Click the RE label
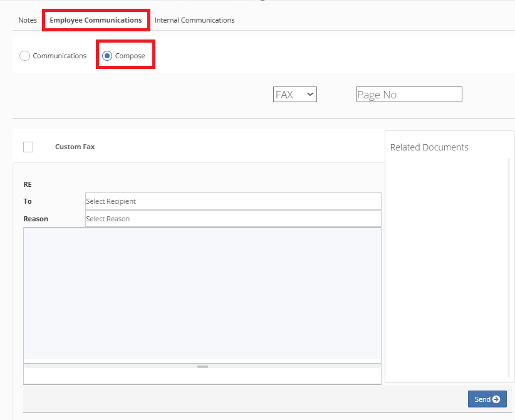Screen dimensions: 515x420 (28, 184)
